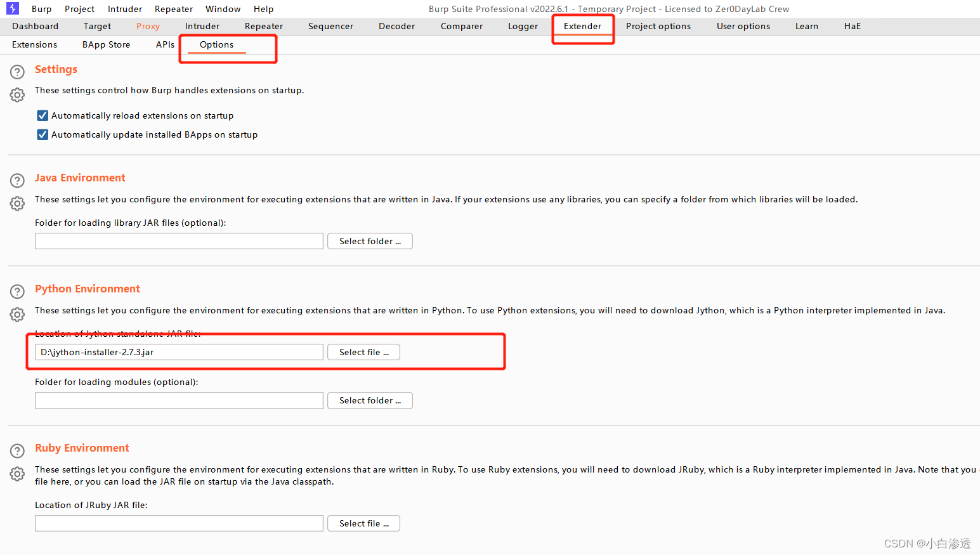
Task: Switch to the Intruder tool tab
Action: tap(202, 26)
